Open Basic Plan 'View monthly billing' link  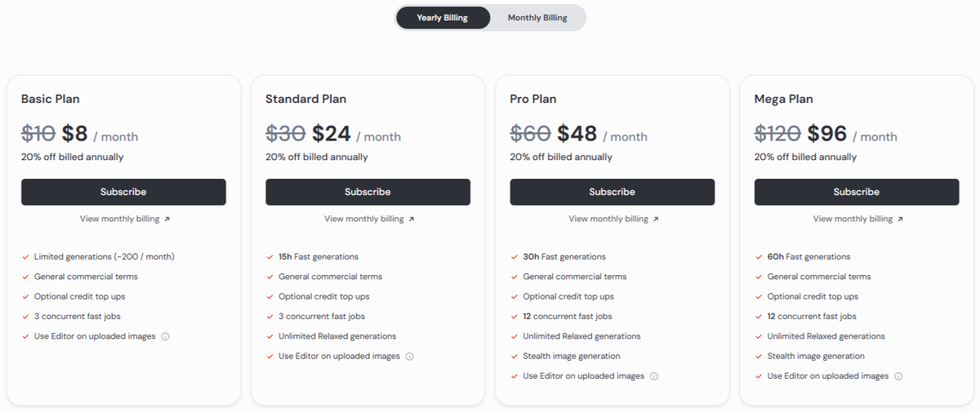coord(119,219)
